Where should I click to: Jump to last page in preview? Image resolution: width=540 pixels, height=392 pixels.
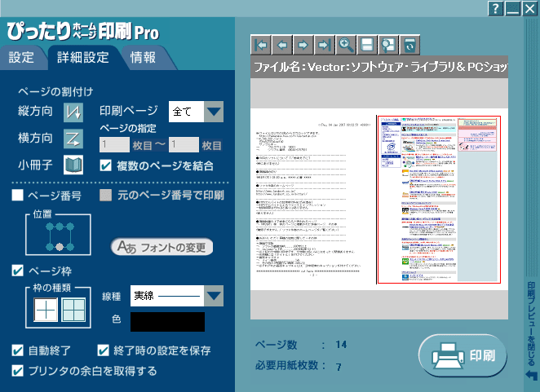[325, 45]
